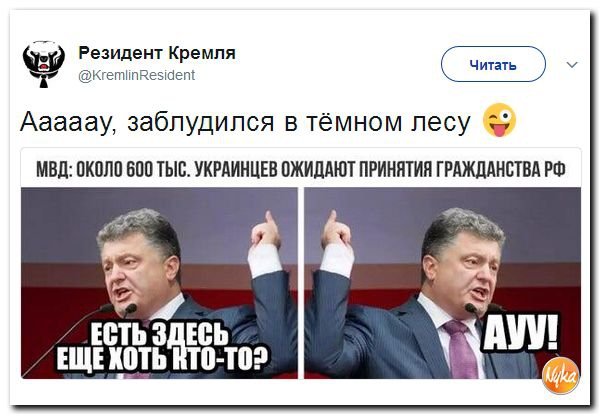The height and width of the screenshot is (416, 601).
Task: Open the honey badger profile avatar
Action: click(x=44, y=64)
